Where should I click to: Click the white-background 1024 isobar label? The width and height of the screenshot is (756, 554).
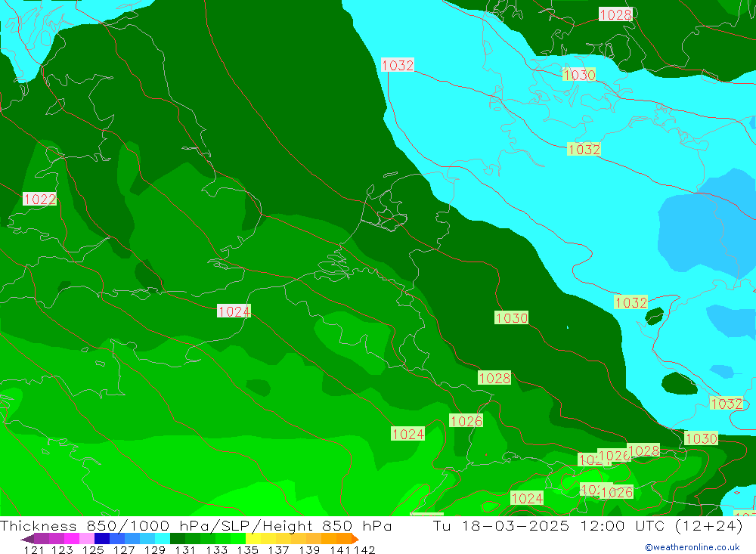coord(234,311)
